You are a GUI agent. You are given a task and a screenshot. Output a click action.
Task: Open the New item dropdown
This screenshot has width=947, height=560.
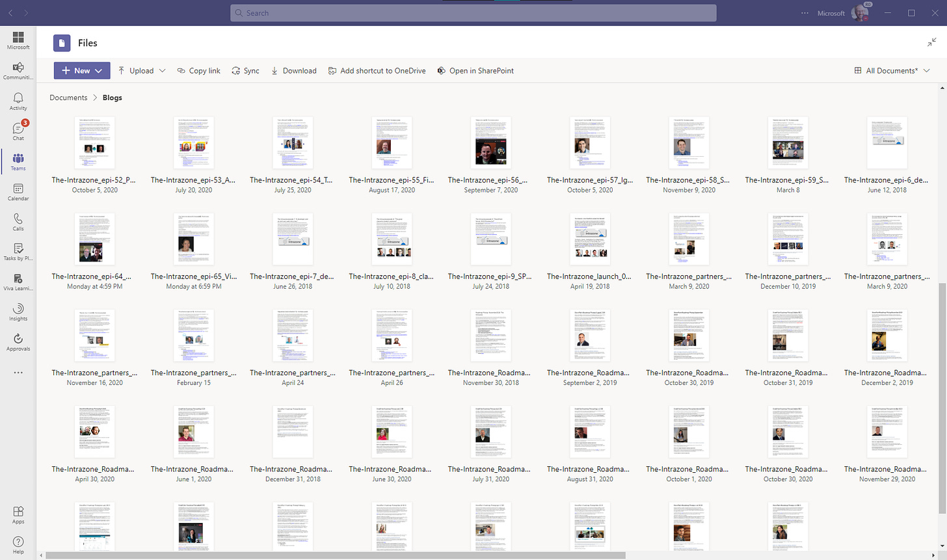(x=82, y=70)
